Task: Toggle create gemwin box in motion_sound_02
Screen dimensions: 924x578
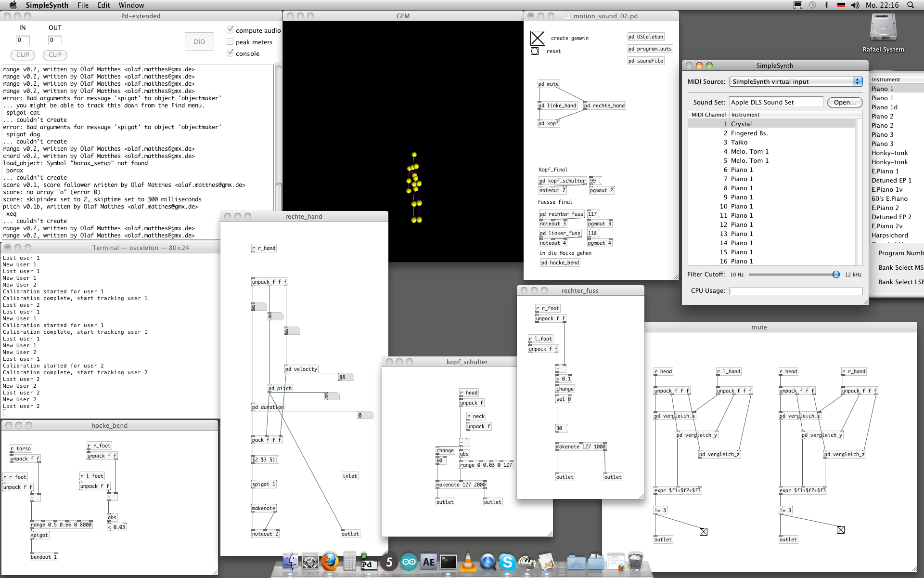Action: tap(538, 38)
